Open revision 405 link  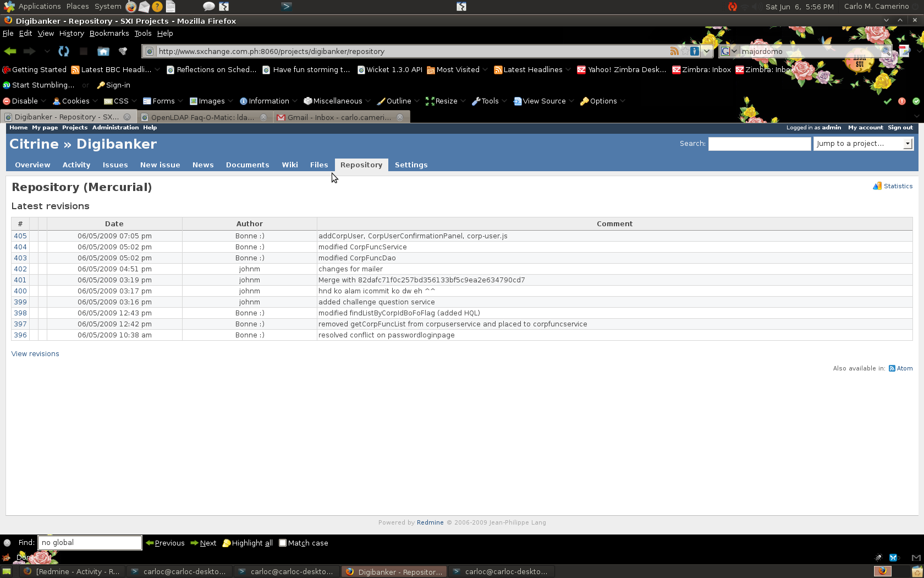pyautogui.click(x=20, y=236)
